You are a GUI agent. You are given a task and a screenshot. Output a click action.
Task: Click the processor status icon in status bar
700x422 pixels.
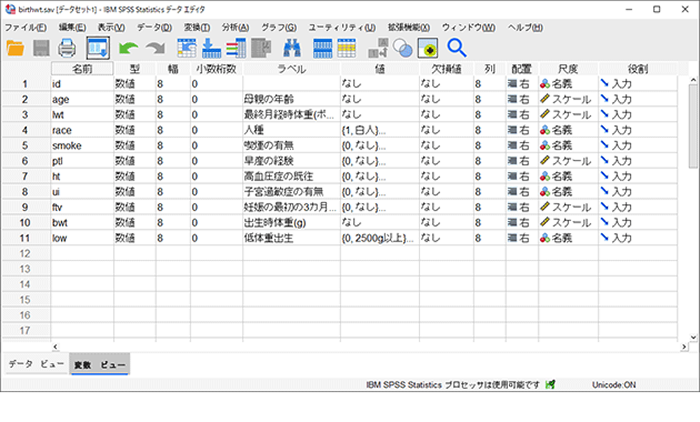pyautogui.click(x=550, y=384)
